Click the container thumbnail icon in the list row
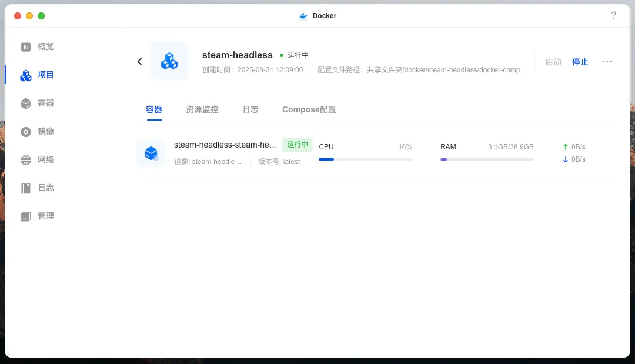This screenshot has width=635, height=364. pyautogui.click(x=151, y=153)
